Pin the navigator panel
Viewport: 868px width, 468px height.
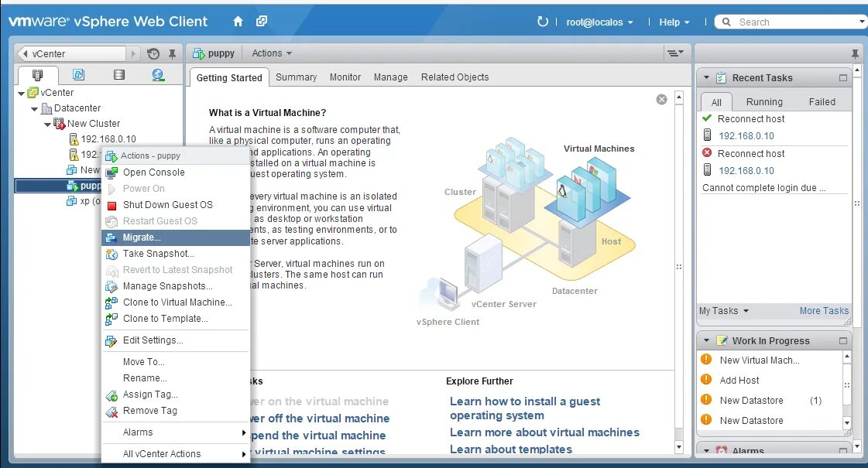pos(172,53)
